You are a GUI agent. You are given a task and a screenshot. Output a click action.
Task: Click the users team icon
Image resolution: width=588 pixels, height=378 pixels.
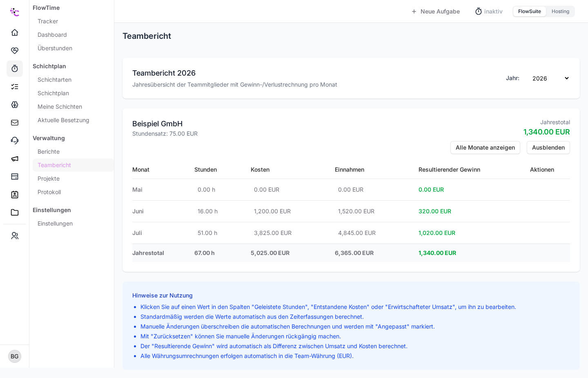tap(15, 235)
